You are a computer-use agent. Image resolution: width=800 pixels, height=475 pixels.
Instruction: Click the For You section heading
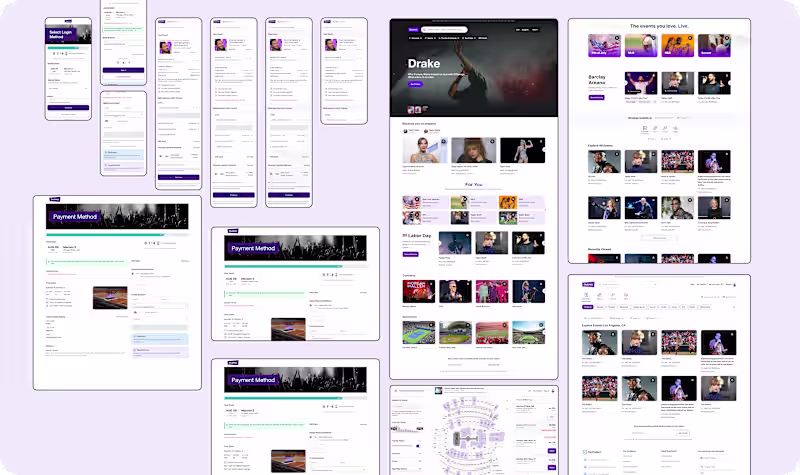coord(473,185)
